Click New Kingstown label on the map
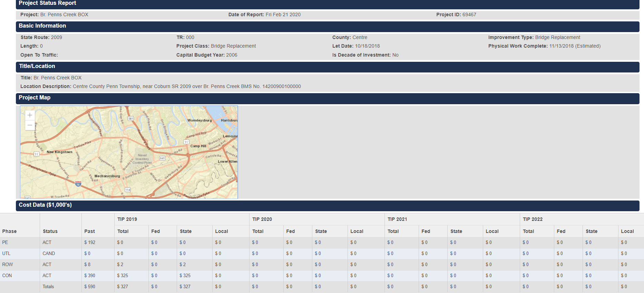The image size is (644, 293). click(59, 152)
